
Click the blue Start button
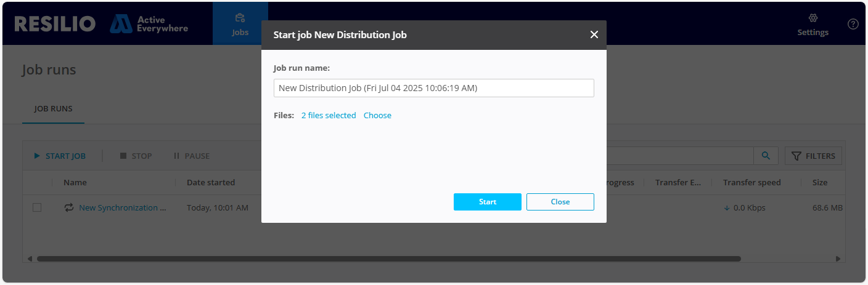(487, 202)
